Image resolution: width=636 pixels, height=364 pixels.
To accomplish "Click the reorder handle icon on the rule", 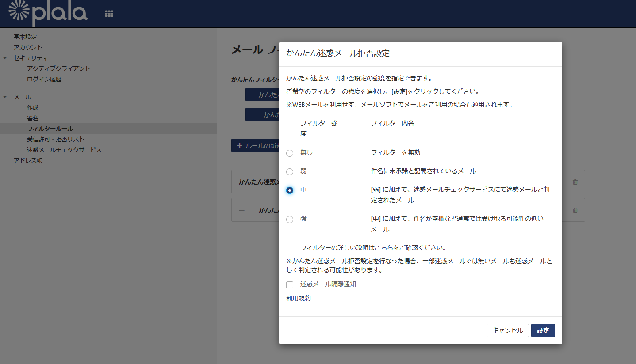I will (x=241, y=210).
